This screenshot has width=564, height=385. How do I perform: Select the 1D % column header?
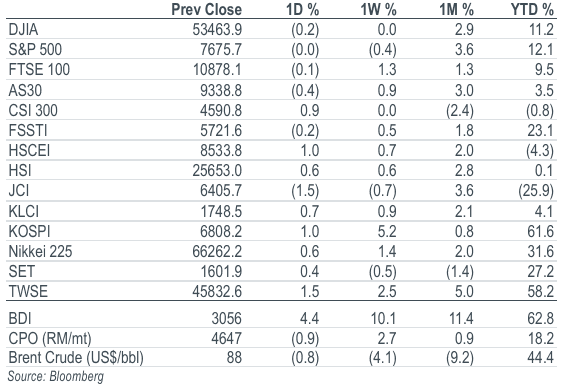pyautogui.click(x=303, y=10)
